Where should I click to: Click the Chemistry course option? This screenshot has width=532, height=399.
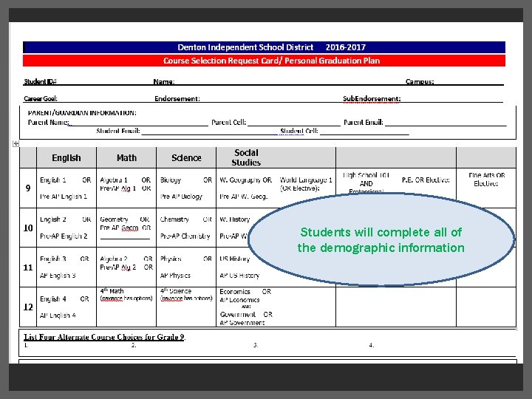[174, 219]
